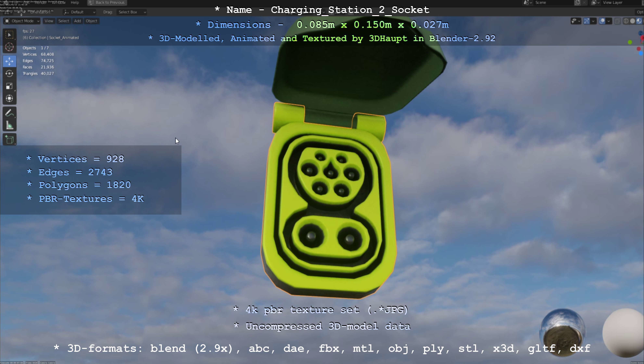This screenshot has width=644, height=364.
Task: Activate the Add Cube tool
Action: [9, 140]
